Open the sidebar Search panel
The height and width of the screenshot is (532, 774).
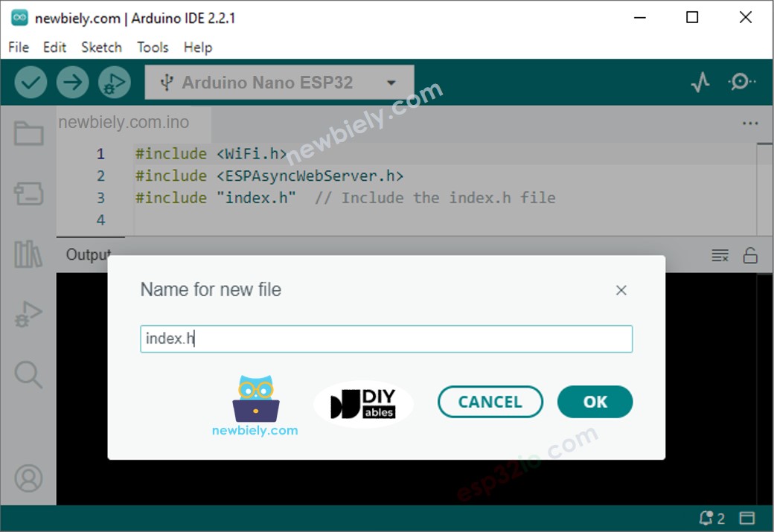[x=28, y=375]
